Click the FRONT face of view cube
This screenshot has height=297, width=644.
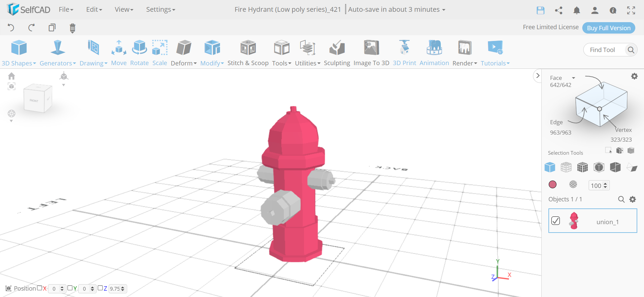pyautogui.click(x=34, y=100)
